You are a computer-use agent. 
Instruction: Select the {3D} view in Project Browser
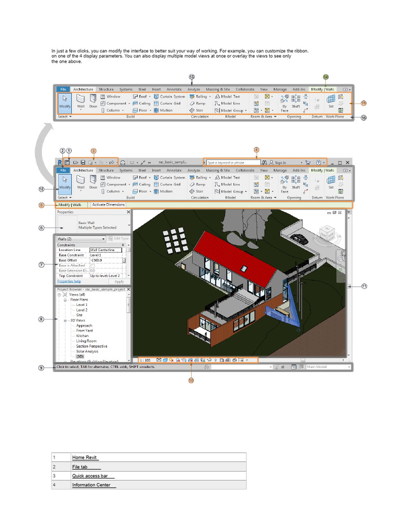(80, 356)
